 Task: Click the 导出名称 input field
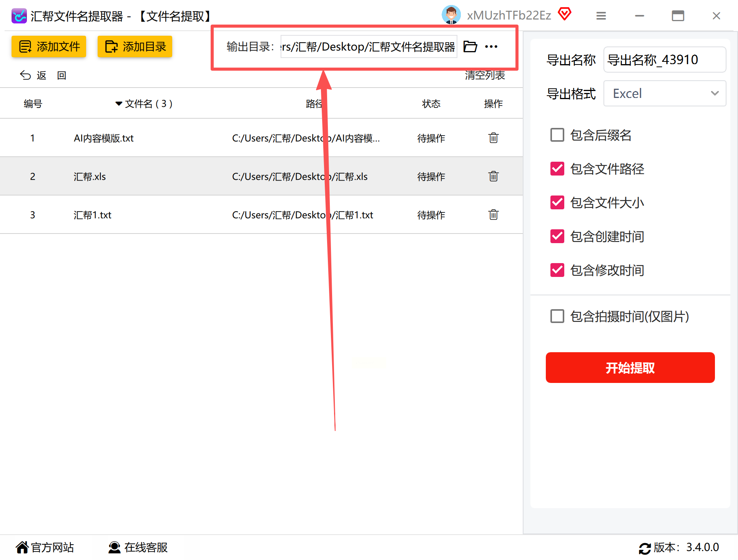(x=664, y=60)
